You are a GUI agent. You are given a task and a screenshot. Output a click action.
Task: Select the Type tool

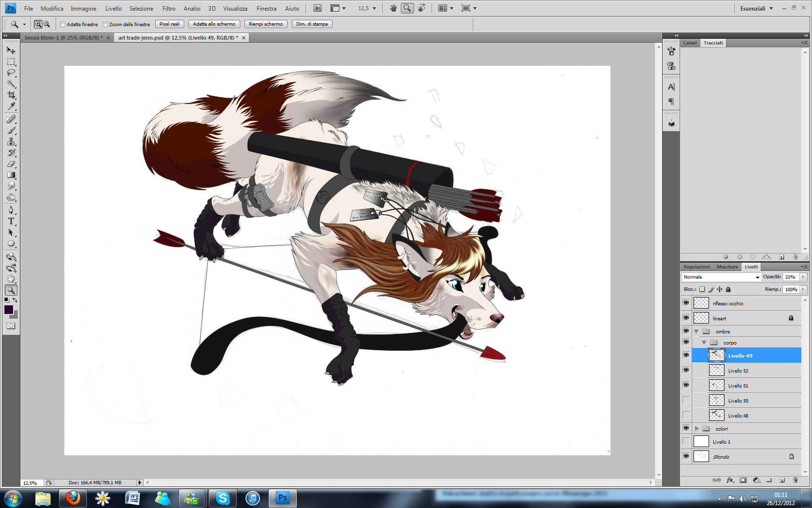[11, 222]
